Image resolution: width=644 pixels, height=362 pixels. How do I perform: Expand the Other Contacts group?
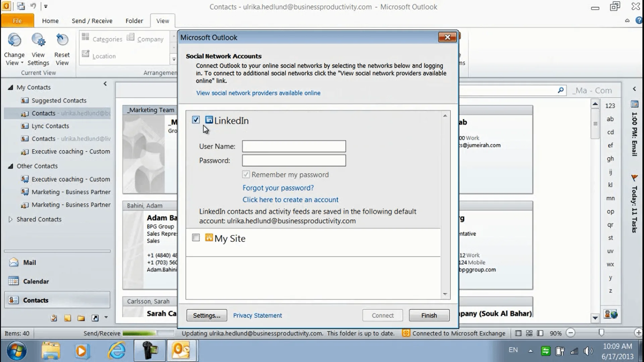(x=10, y=165)
